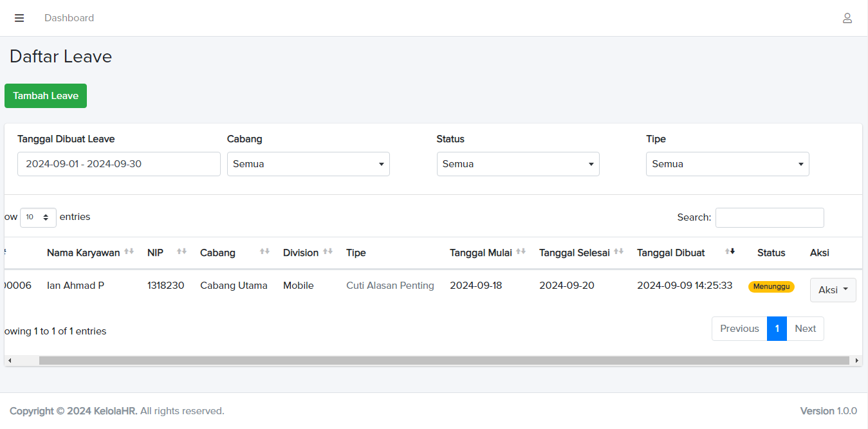This screenshot has height=429, width=868.
Task: Open the hamburger sidebar menu
Action: click(x=19, y=18)
